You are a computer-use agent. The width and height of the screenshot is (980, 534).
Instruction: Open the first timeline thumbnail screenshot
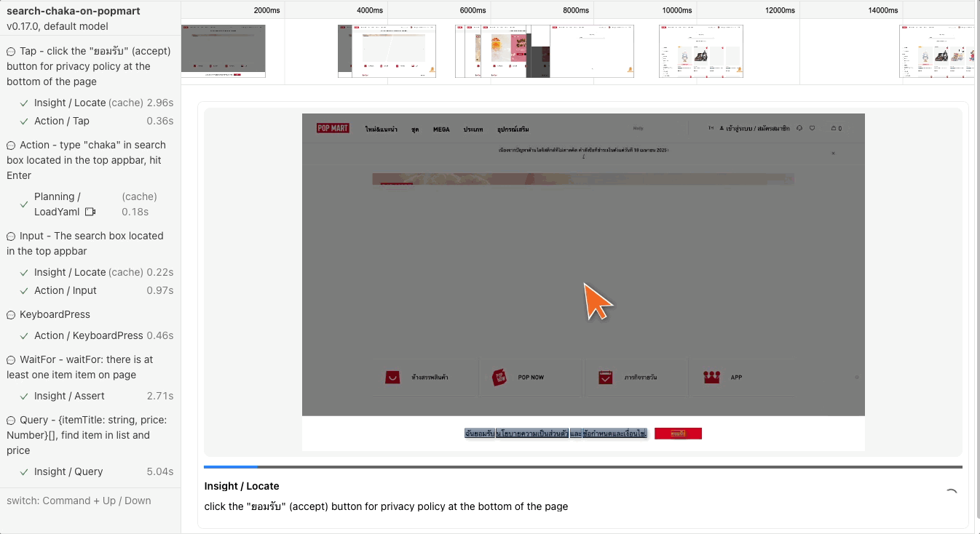click(223, 51)
